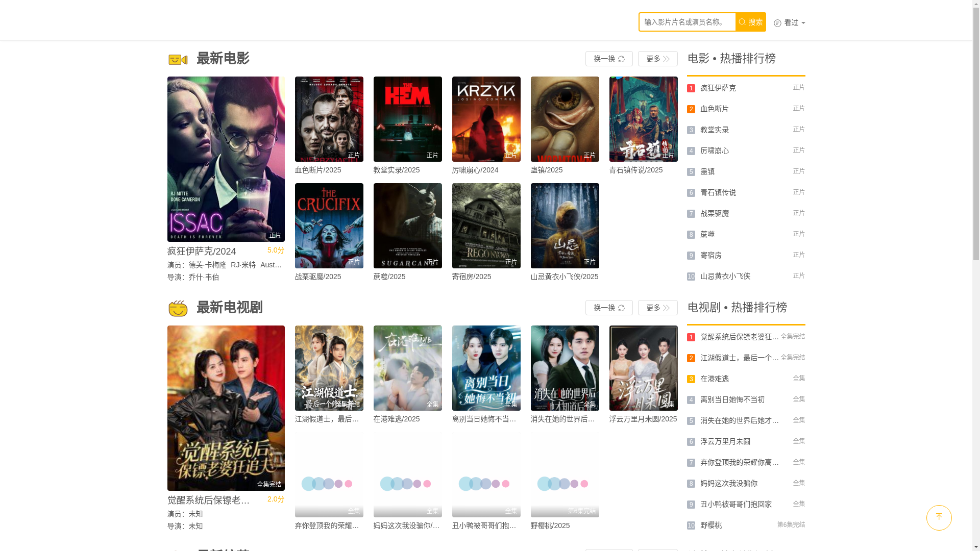Select rank 7 战栗驱魔 in movie chart
The height and width of the screenshot is (551, 980).
point(746,213)
